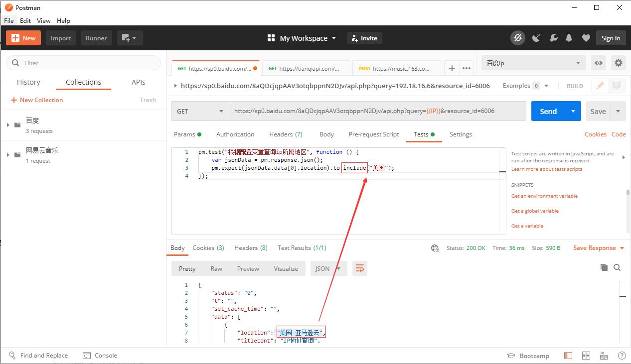Open the request Settings tab
Image resolution: width=631 pixels, height=364 pixels.
pyautogui.click(x=461, y=134)
